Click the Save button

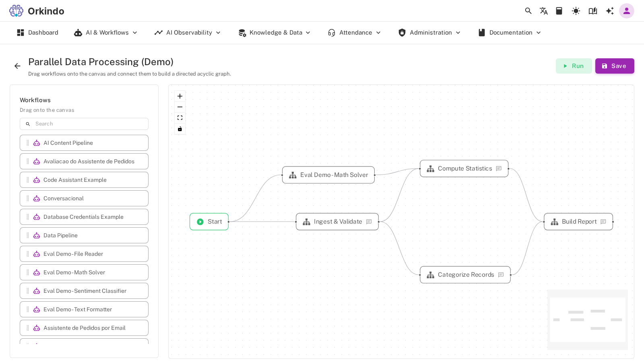pos(615,66)
